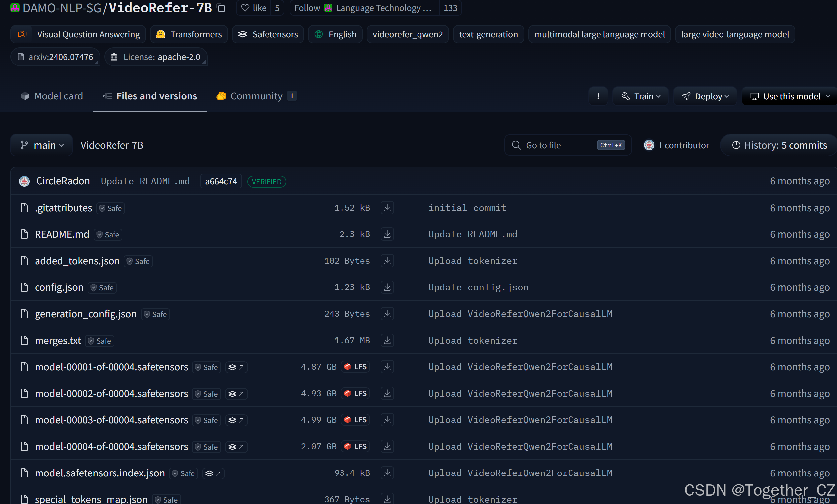This screenshot has width=837, height=504.
Task: Download the .gitattributes file
Action: pos(387,208)
